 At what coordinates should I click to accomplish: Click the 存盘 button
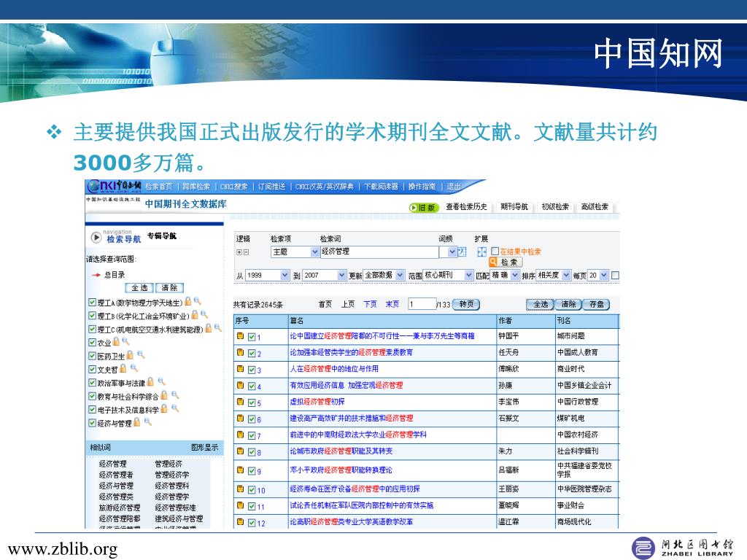click(x=597, y=304)
